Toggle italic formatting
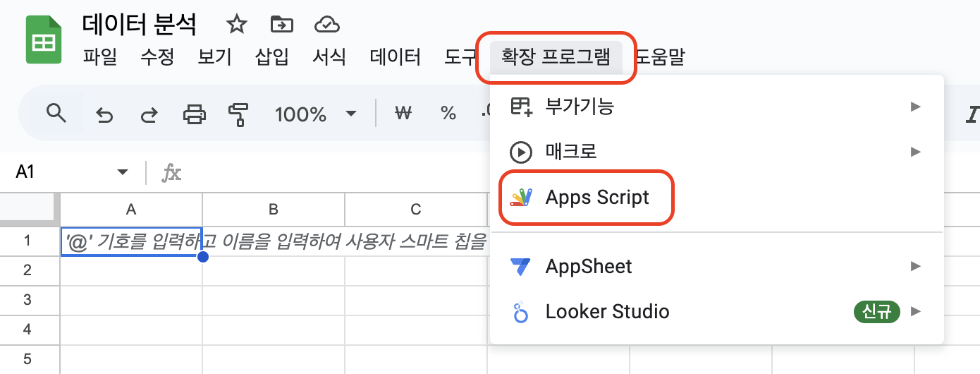 pyautogui.click(x=974, y=114)
